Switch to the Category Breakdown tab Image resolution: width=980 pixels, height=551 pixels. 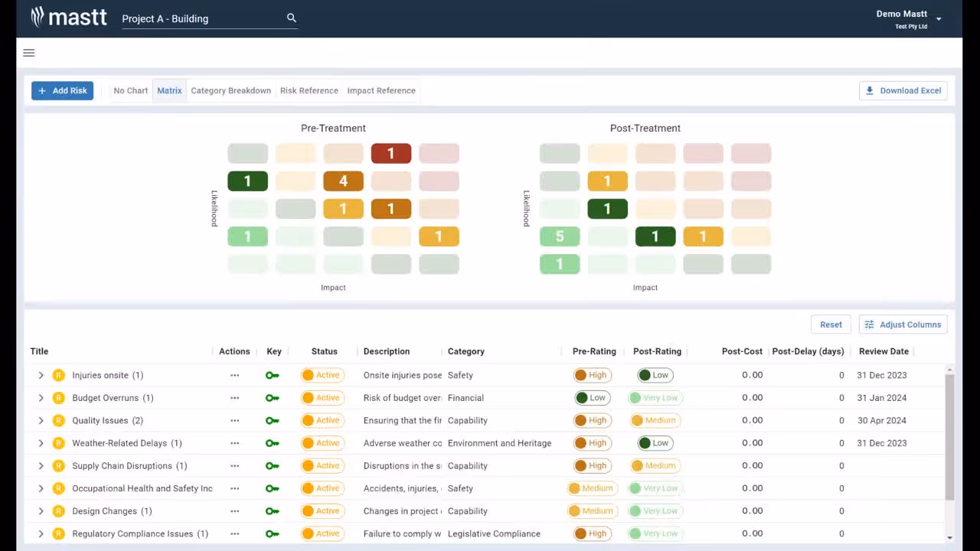230,90
